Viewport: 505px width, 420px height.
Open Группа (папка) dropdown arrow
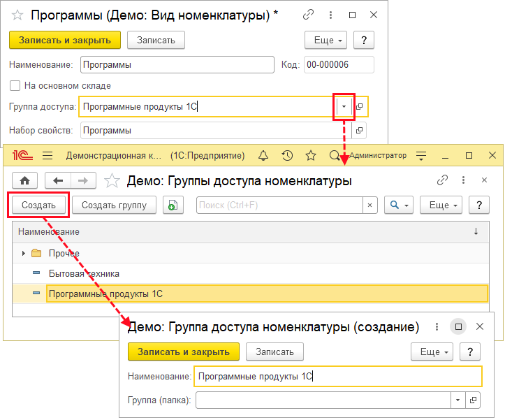pos(458,400)
